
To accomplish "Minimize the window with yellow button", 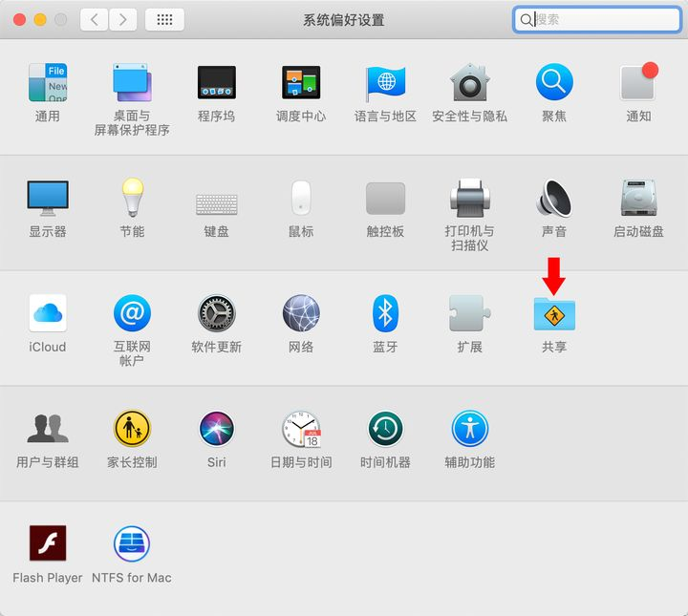I will click(x=40, y=19).
